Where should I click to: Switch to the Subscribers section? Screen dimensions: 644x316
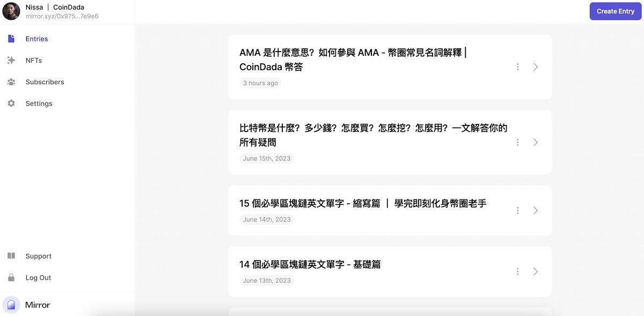[45, 82]
